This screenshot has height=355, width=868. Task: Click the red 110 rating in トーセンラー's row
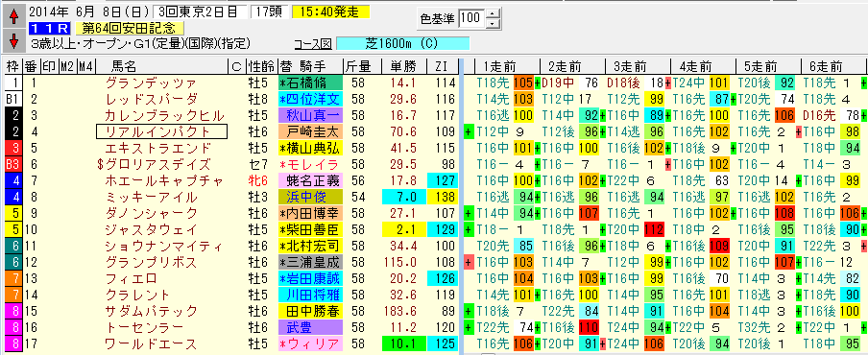pyautogui.click(x=589, y=327)
